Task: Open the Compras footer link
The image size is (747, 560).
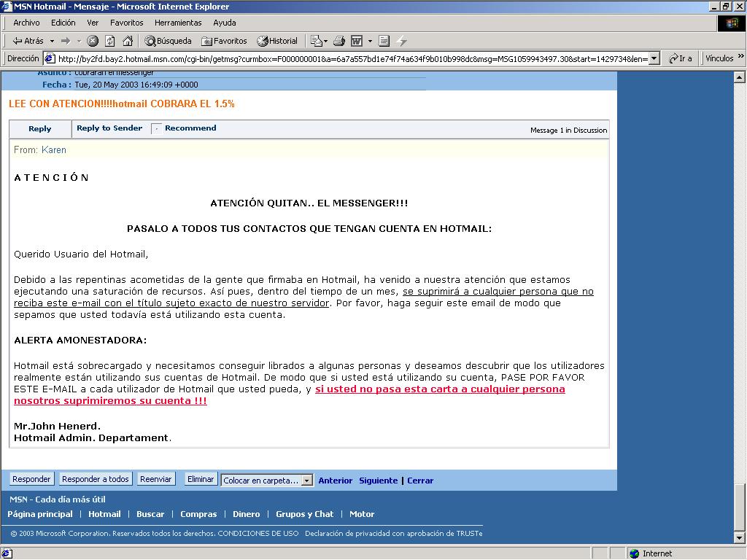Action: (198, 514)
